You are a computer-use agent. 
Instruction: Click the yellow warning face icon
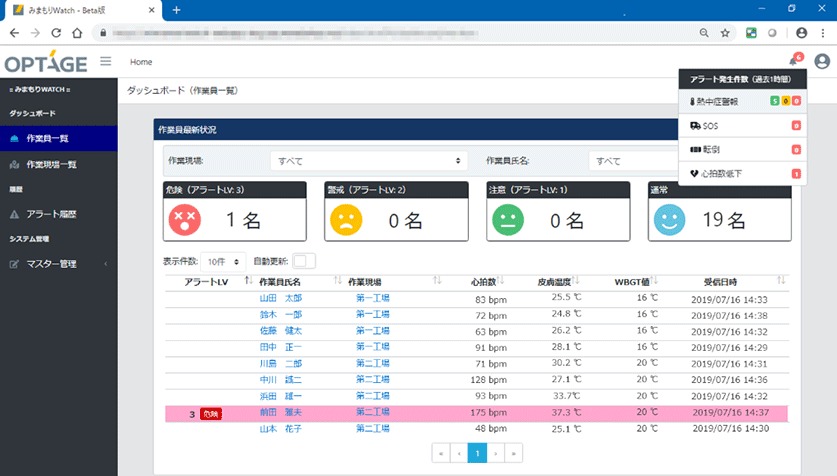pos(348,220)
